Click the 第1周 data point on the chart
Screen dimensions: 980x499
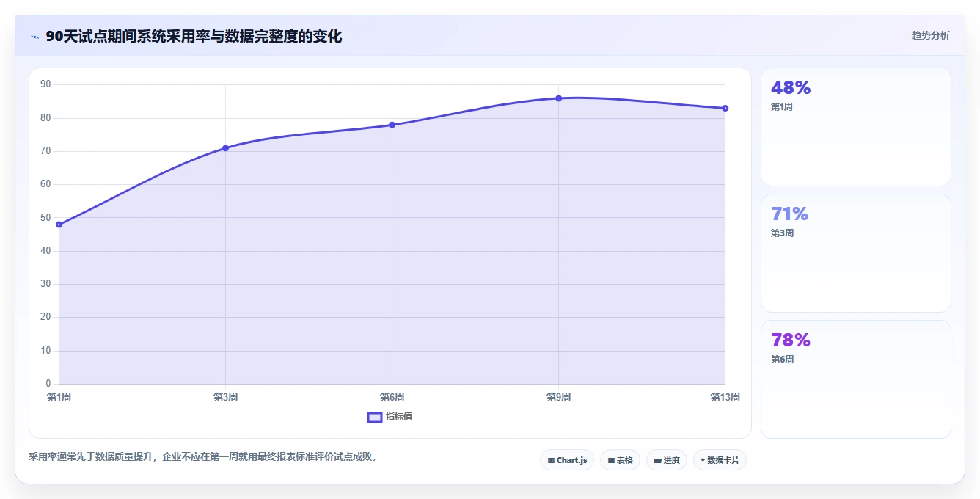click(x=59, y=225)
